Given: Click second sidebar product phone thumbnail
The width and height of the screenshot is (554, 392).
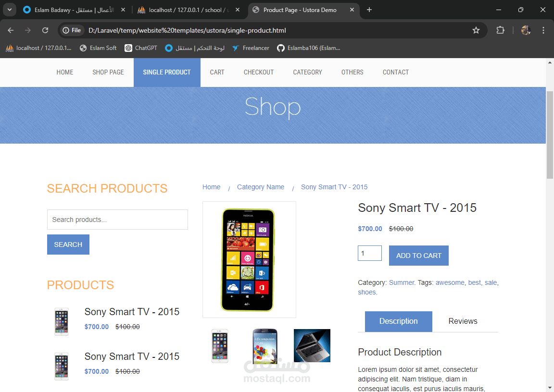Looking at the screenshot, I should [x=62, y=366].
